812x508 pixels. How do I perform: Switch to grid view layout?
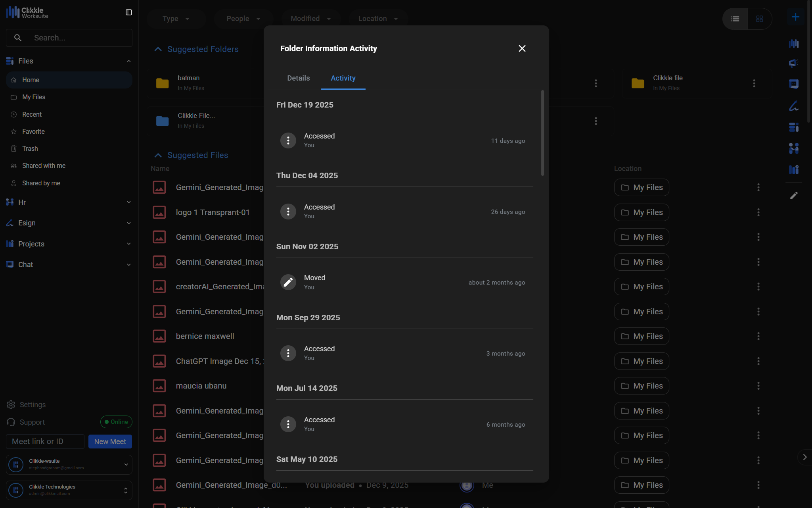pos(759,19)
